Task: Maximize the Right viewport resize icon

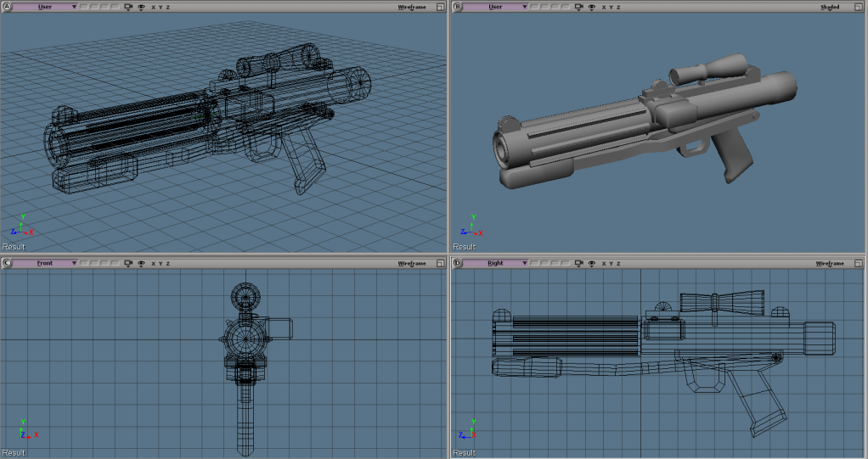Action: [859, 263]
